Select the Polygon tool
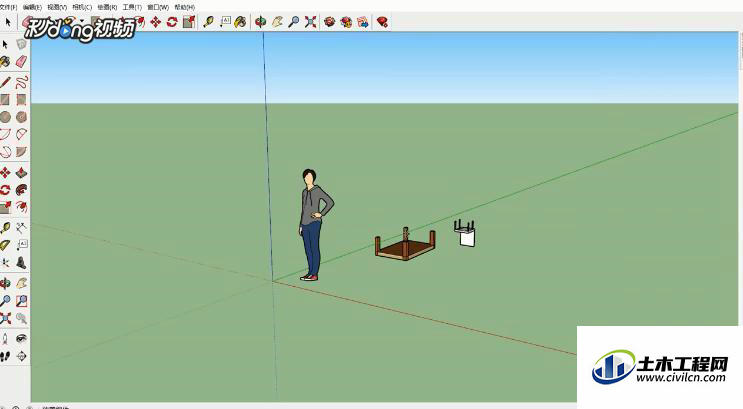The width and height of the screenshot is (743, 409). point(21,117)
